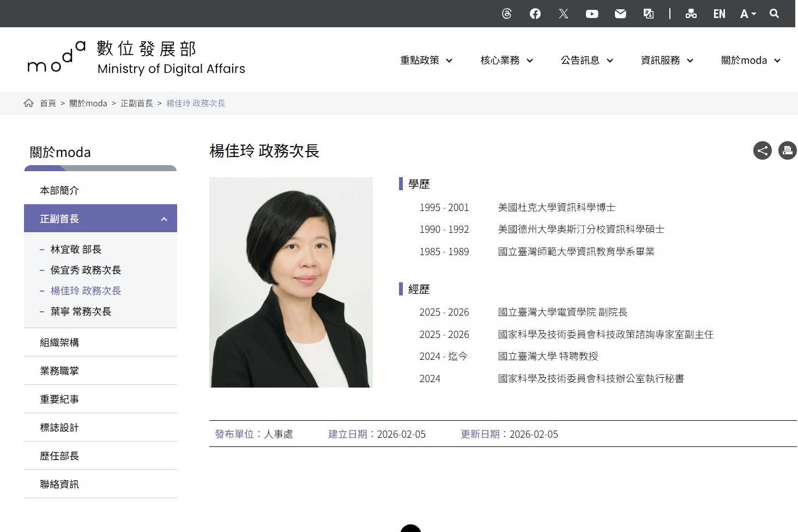
Task: Click the translate language icon
Action: [x=649, y=14]
